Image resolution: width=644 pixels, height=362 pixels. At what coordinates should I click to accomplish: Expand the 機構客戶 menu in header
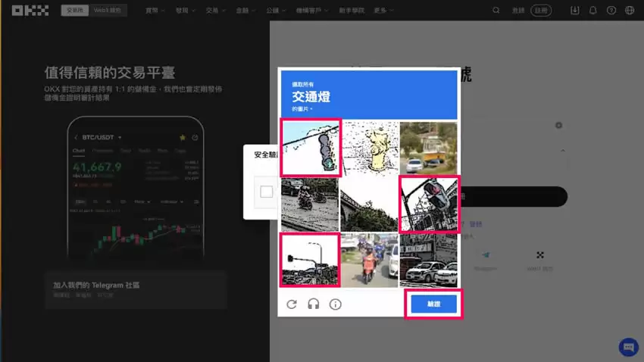point(312,11)
